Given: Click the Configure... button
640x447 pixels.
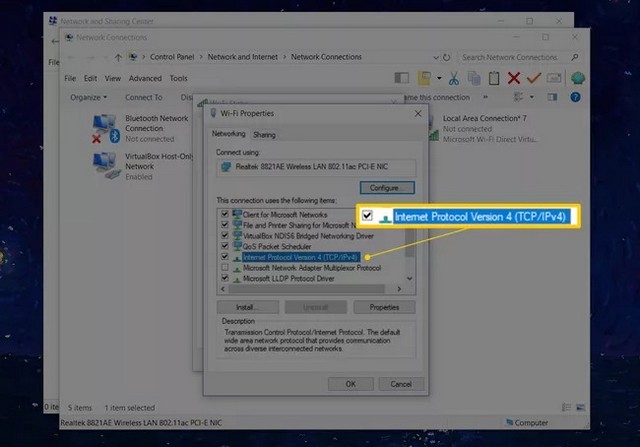Looking at the screenshot, I should click(386, 187).
